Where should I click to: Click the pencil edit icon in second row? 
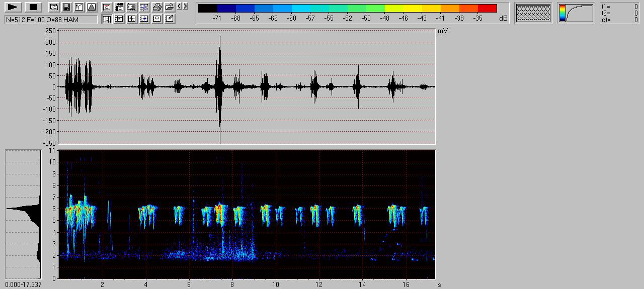click(x=170, y=19)
